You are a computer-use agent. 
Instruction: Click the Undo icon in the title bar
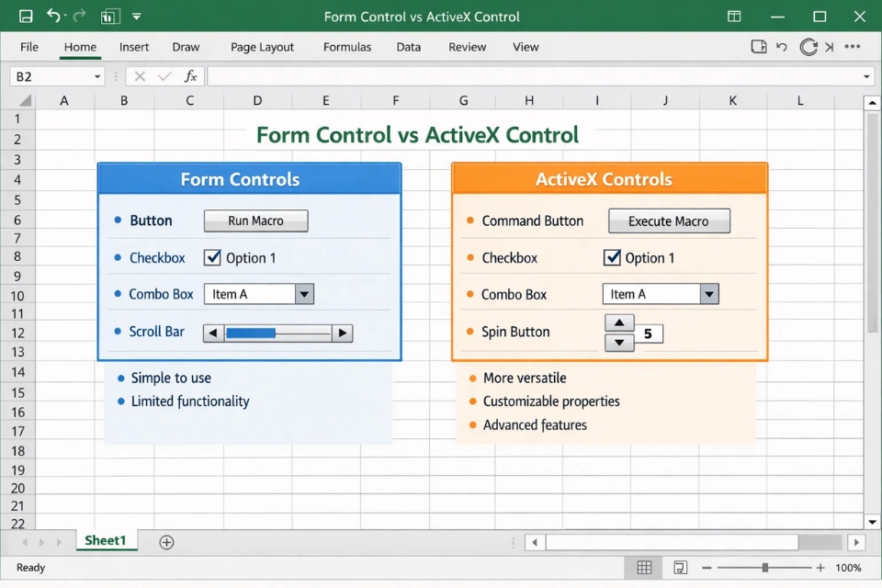(x=53, y=16)
